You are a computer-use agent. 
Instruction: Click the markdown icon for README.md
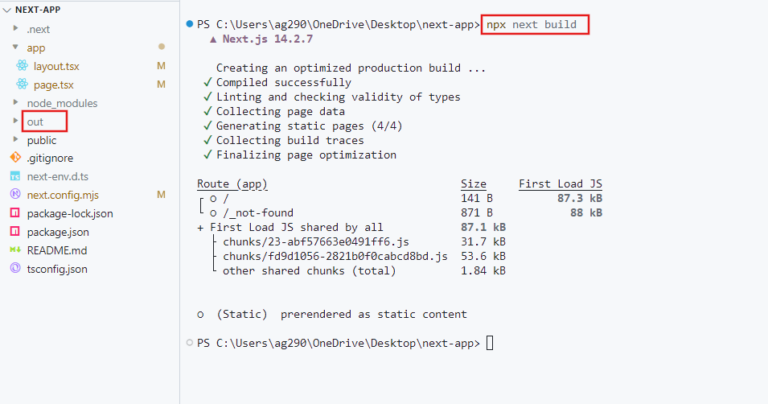point(15,250)
